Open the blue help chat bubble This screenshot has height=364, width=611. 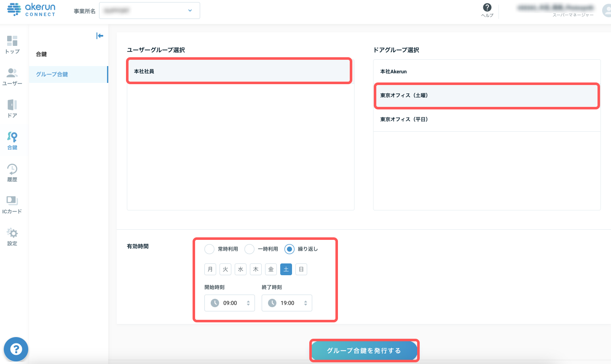tap(16, 349)
